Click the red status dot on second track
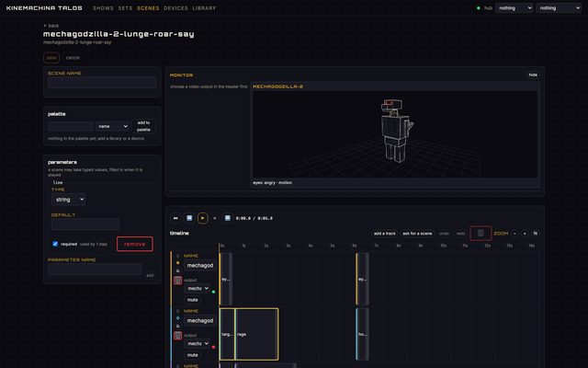The image size is (588, 368). pyautogui.click(x=213, y=347)
